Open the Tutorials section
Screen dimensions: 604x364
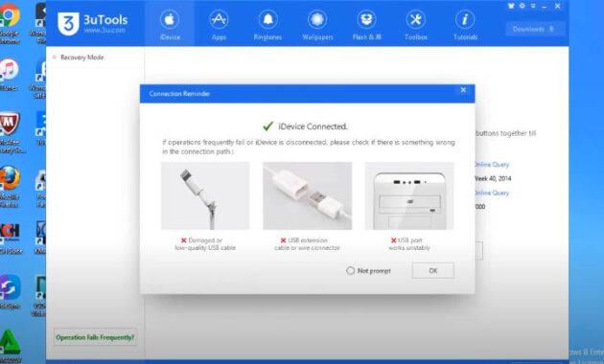[465, 25]
